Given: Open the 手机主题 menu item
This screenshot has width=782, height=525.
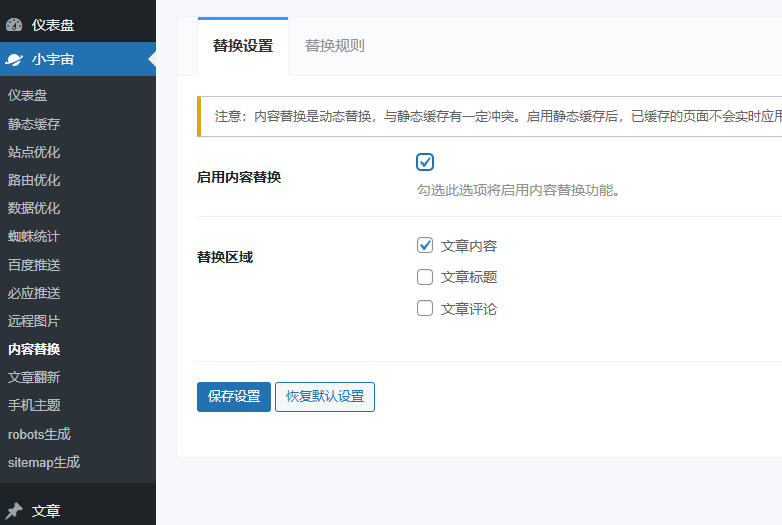Looking at the screenshot, I should point(34,405).
